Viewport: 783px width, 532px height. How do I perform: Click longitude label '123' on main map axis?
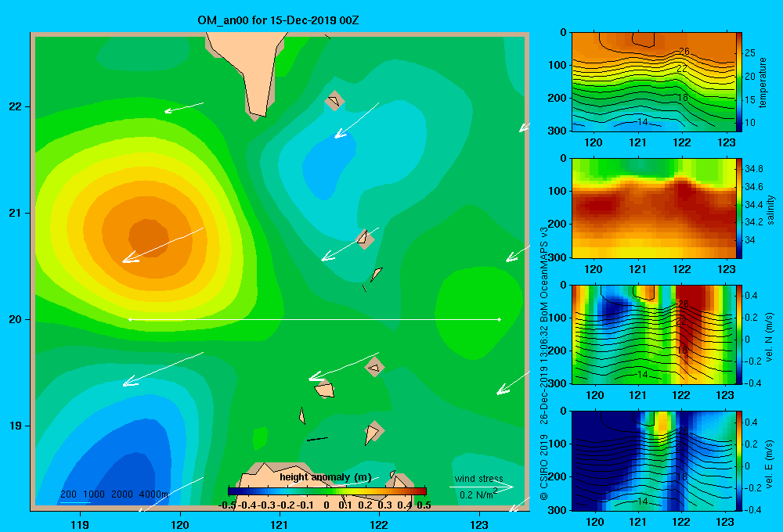point(479,524)
